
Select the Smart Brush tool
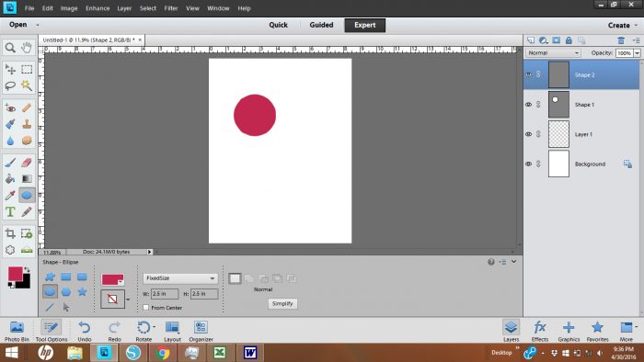coord(10,124)
